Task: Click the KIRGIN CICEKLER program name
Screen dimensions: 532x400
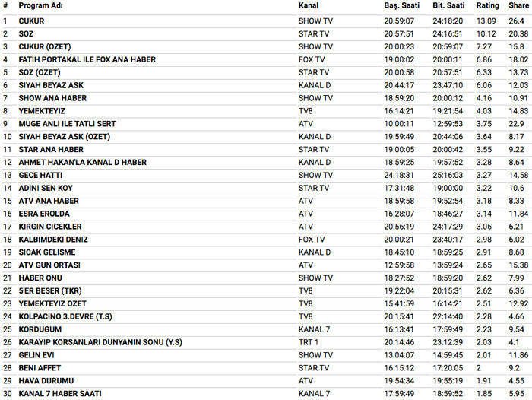Action: pyautogui.click(x=49, y=227)
